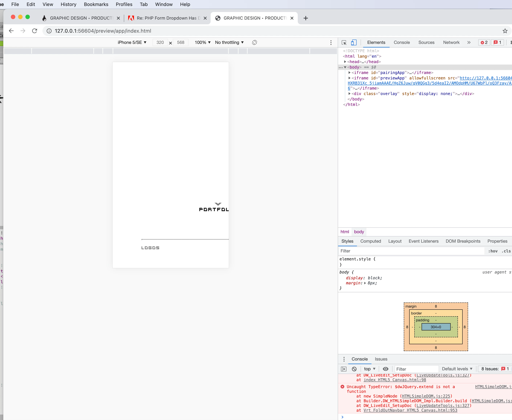Toggle the device toolbar icon
Viewport: 512px width, 420px height.
(x=354, y=43)
